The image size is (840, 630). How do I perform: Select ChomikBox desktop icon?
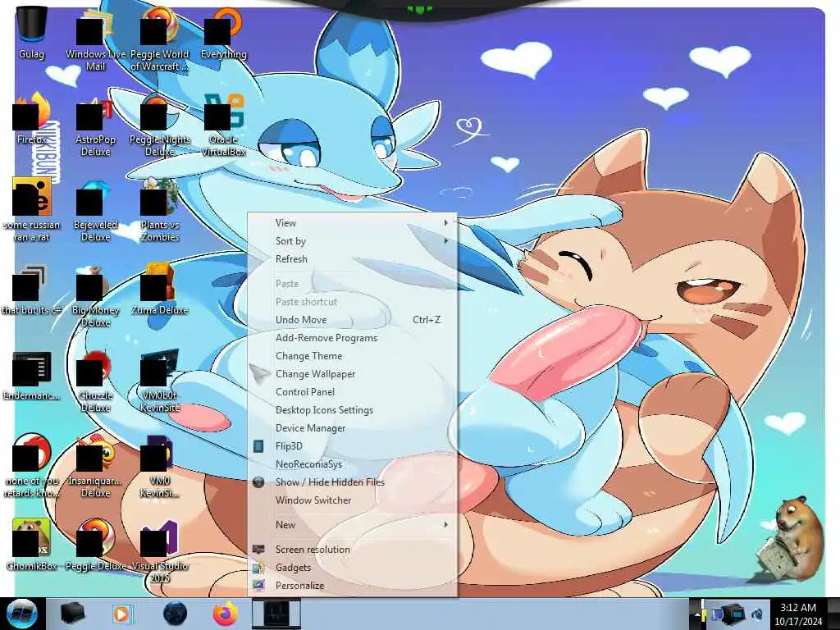click(x=32, y=546)
